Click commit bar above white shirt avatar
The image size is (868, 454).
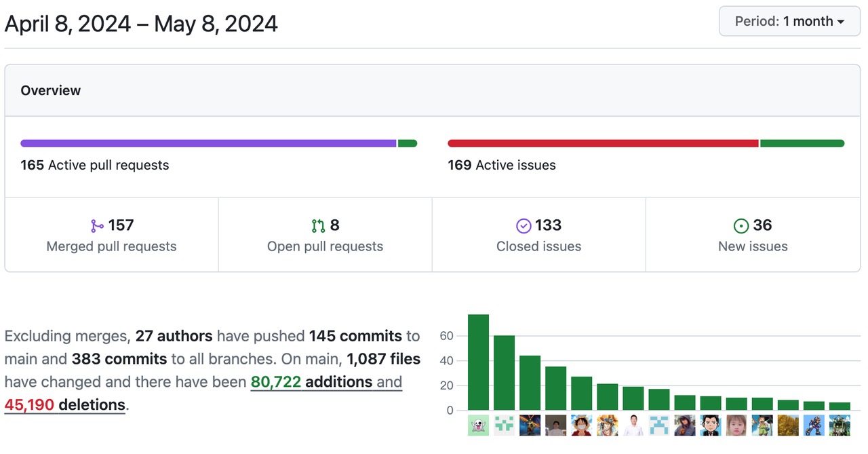point(633,398)
